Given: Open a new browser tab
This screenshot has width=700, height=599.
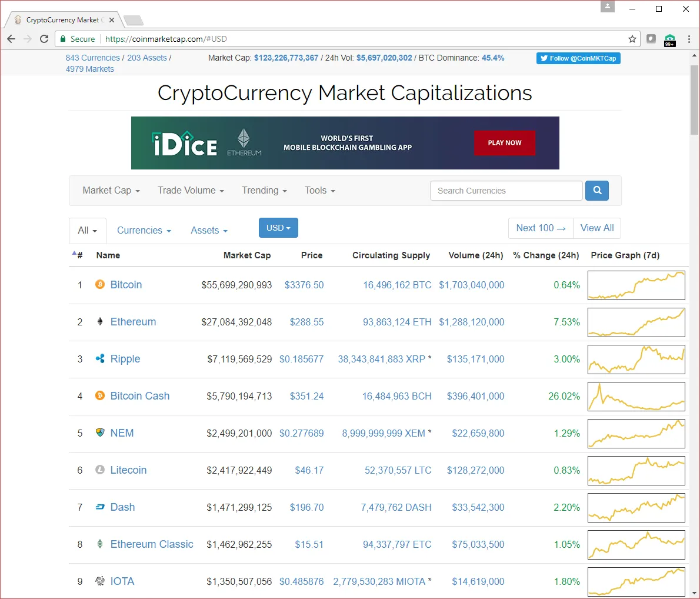Looking at the screenshot, I should tap(133, 20).
